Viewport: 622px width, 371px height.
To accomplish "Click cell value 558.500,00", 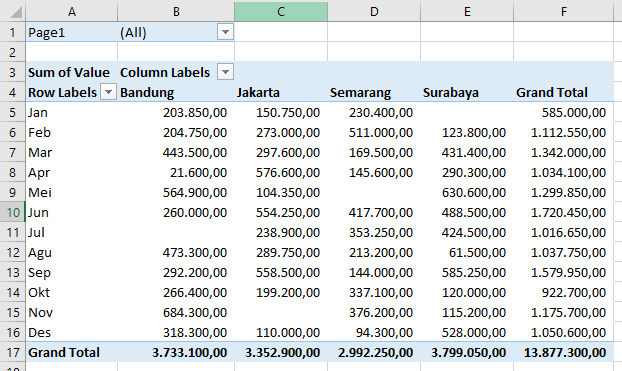I will tap(288, 272).
